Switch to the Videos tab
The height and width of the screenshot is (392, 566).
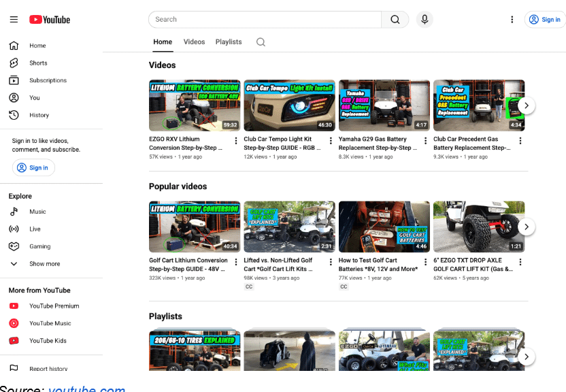194,42
